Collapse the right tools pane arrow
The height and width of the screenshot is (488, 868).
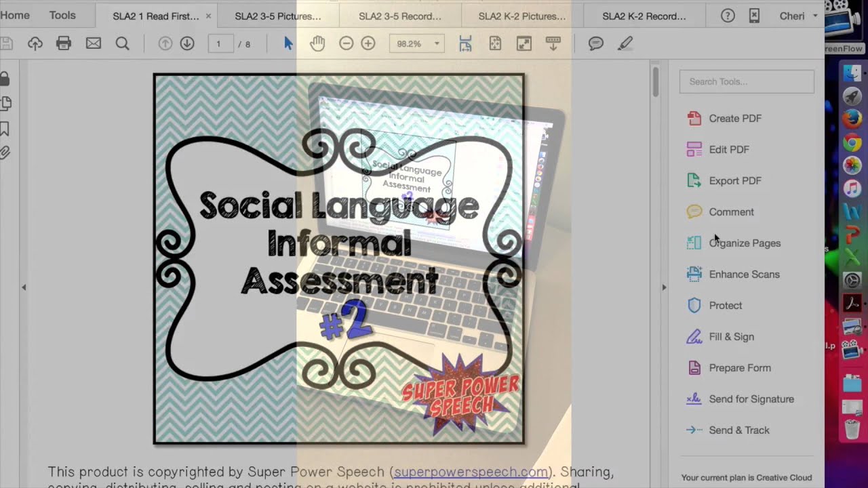coord(664,287)
